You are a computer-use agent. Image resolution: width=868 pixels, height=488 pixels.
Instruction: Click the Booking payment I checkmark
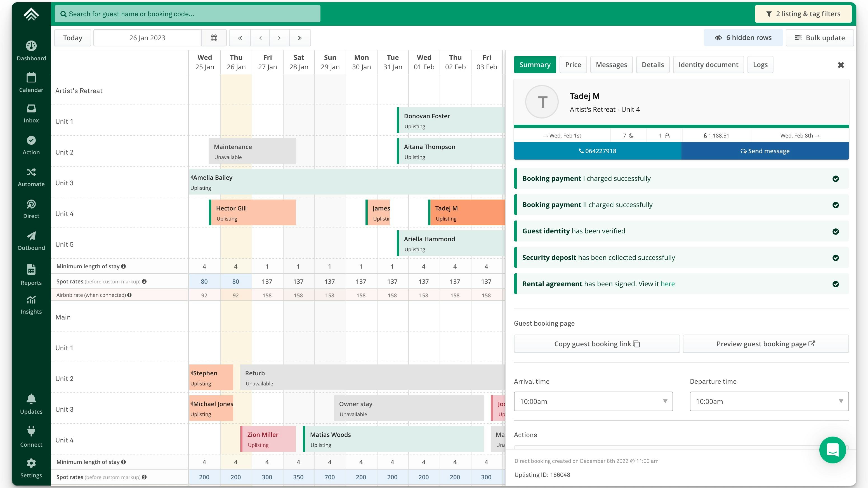835,179
